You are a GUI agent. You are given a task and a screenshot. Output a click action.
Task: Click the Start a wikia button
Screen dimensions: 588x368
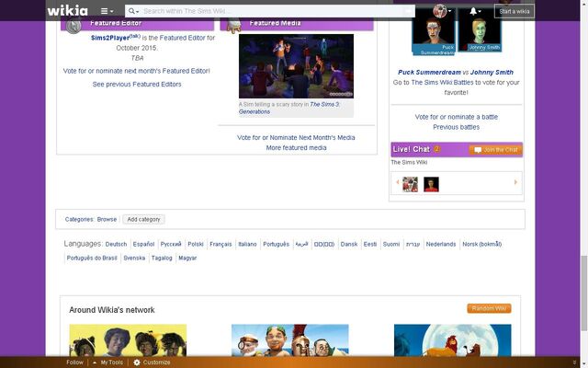pyautogui.click(x=514, y=11)
